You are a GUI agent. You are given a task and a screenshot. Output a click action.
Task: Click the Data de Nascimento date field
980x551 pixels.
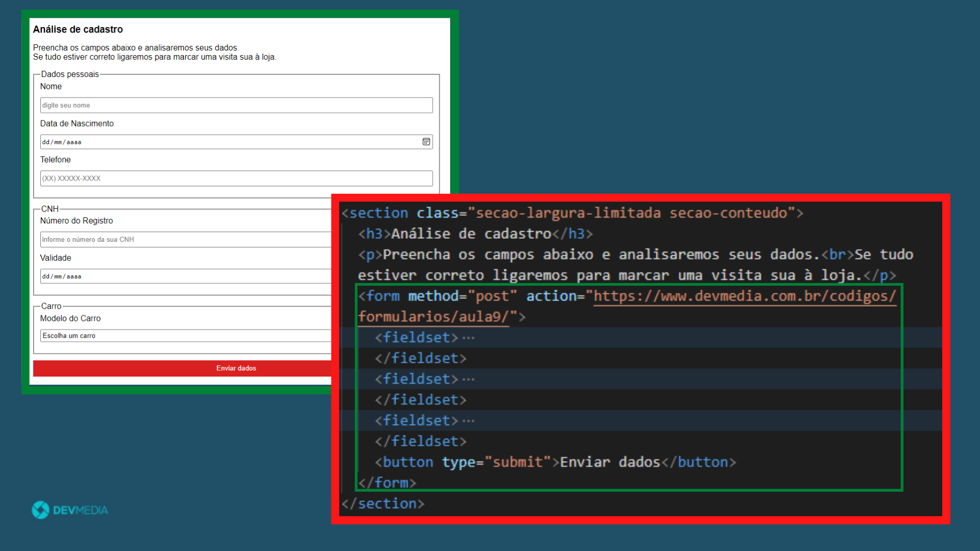pyautogui.click(x=230, y=142)
